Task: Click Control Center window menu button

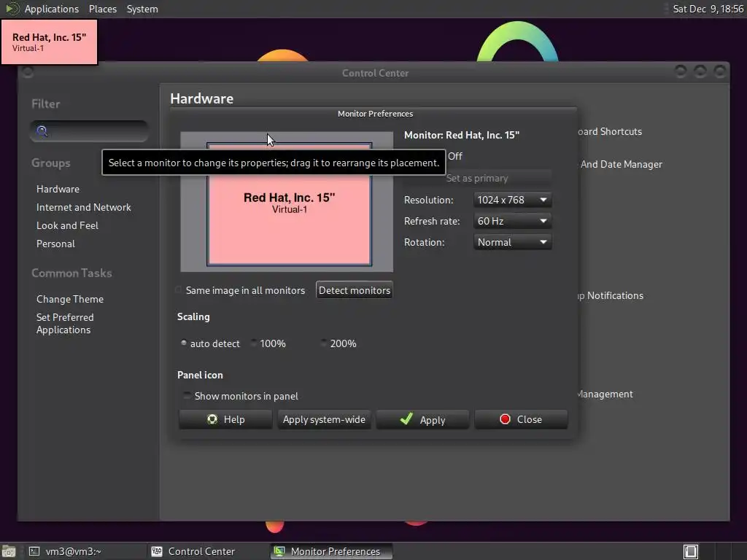Action: coord(28,72)
